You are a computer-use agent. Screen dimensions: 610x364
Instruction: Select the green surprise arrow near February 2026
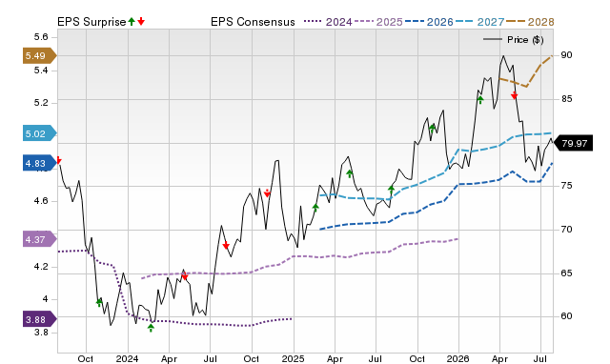(480, 100)
